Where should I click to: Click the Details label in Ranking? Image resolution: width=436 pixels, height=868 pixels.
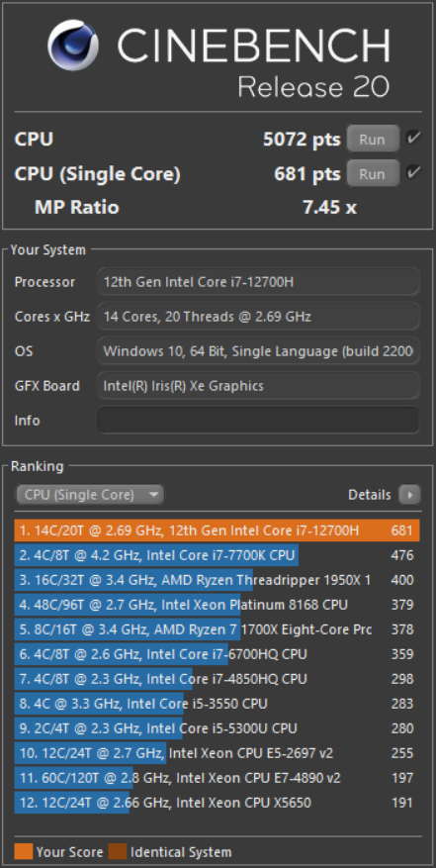(x=369, y=494)
